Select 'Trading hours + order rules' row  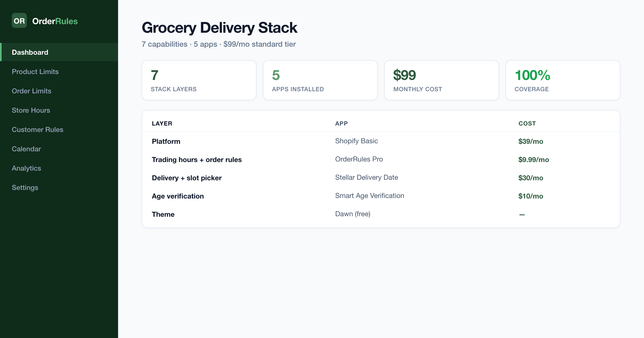381,160
